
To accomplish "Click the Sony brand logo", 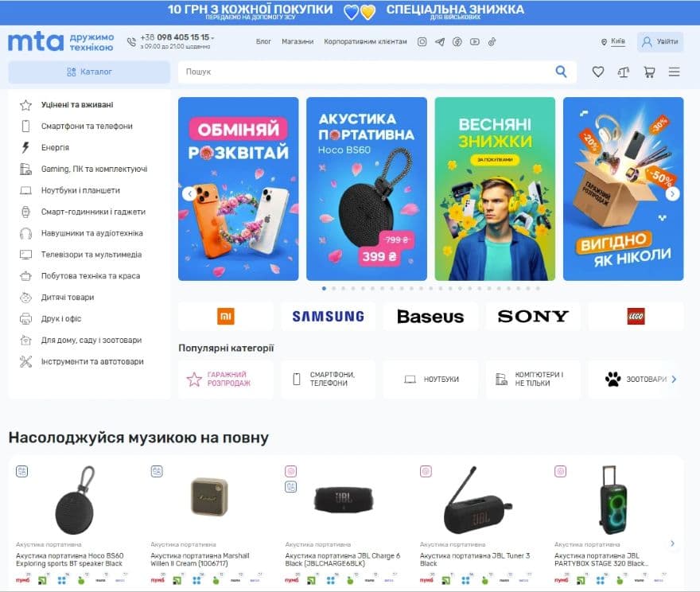I will pyautogui.click(x=533, y=317).
